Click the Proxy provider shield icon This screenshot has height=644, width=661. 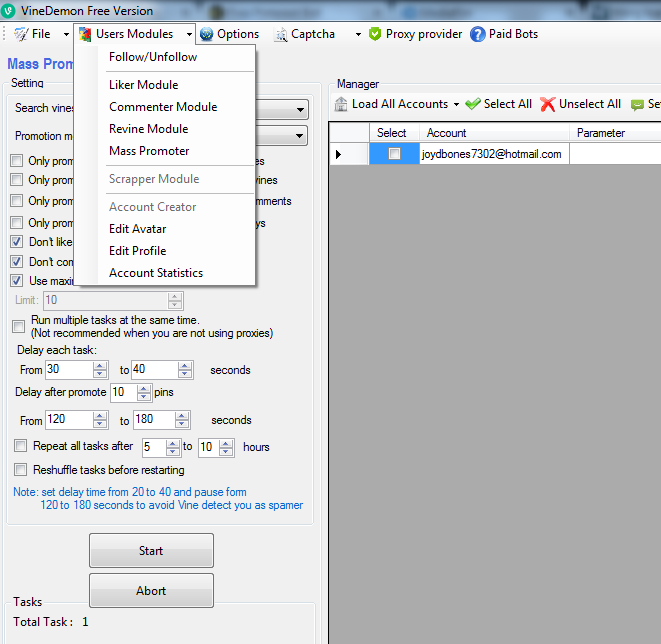375,34
